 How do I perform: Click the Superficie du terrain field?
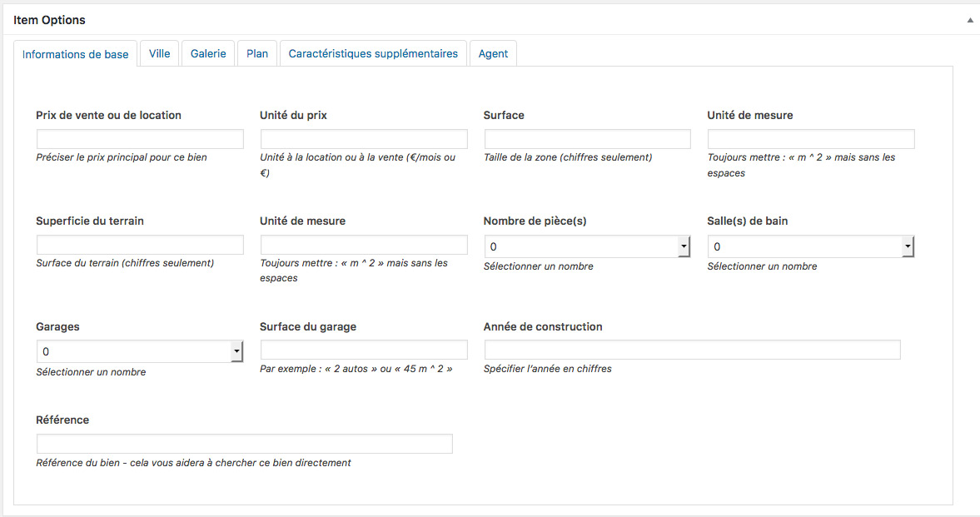tap(140, 245)
